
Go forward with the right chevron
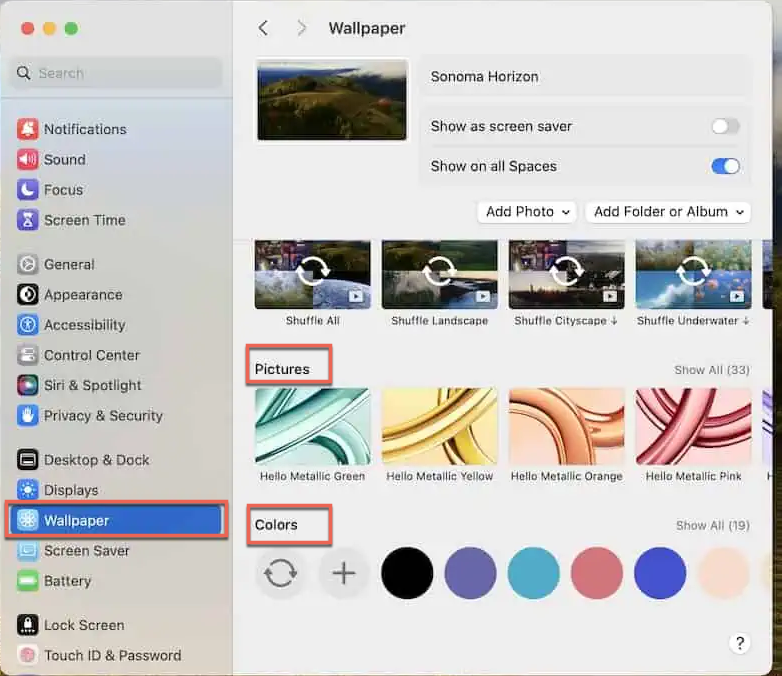(x=301, y=28)
